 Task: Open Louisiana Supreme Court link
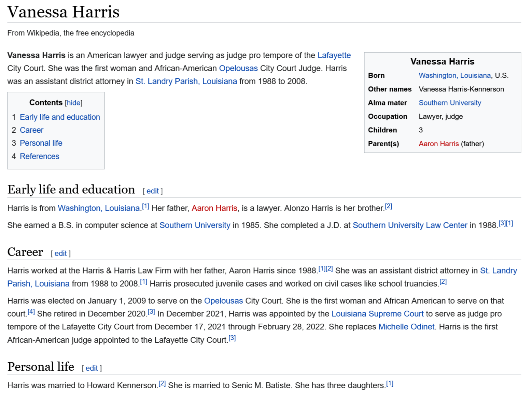pyautogui.click(x=377, y=314)
